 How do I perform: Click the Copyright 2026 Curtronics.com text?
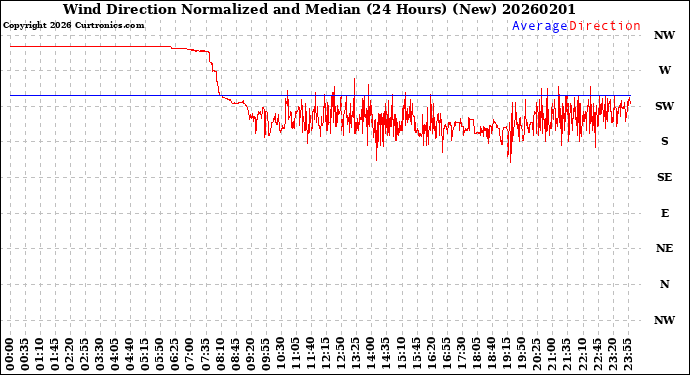point(73,26)
